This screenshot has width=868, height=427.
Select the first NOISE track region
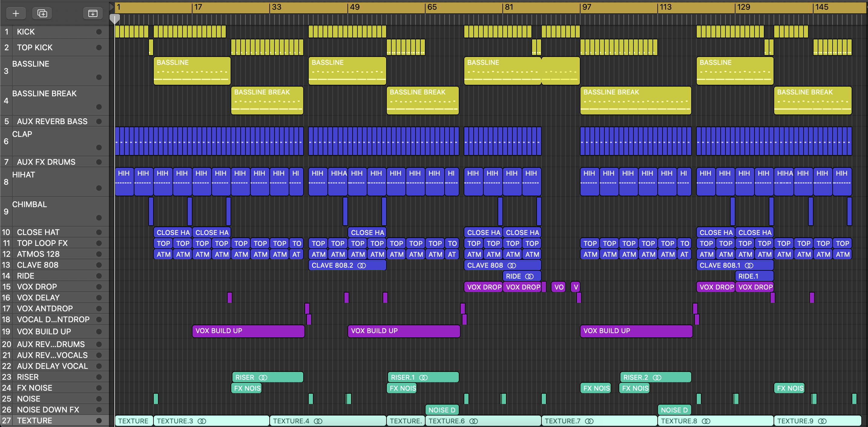pyautogui.click(x=156, y=399)
